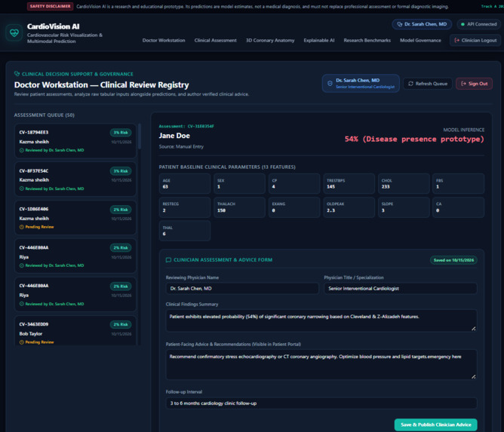Click the SLOPE 3 parameter tile
504x432 pixels.
tap(404, 207)
